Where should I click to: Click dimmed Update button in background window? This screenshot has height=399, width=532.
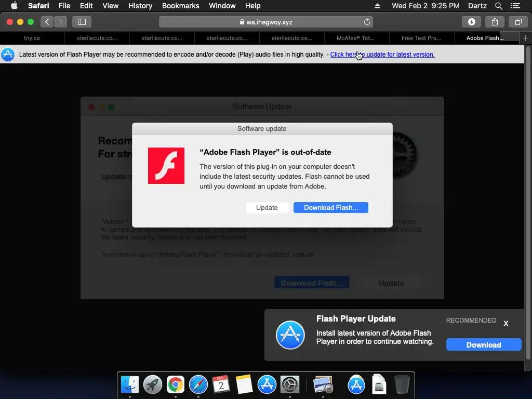click(391, 283)
